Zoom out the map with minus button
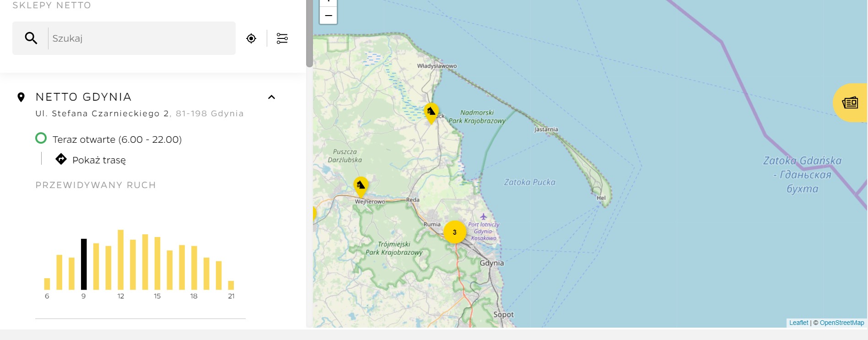Image resolution: width=868 pixels, height=340 pixels. coord(329,16)
